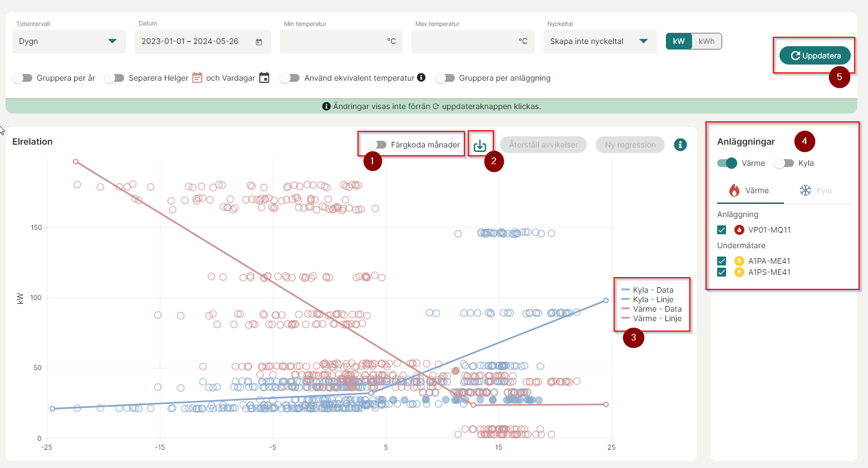The width and height of the screenshot is (868, 468).
Task: Click the info icon in the green notice bar
Action: pyautogui.click(x=326, y=106)
